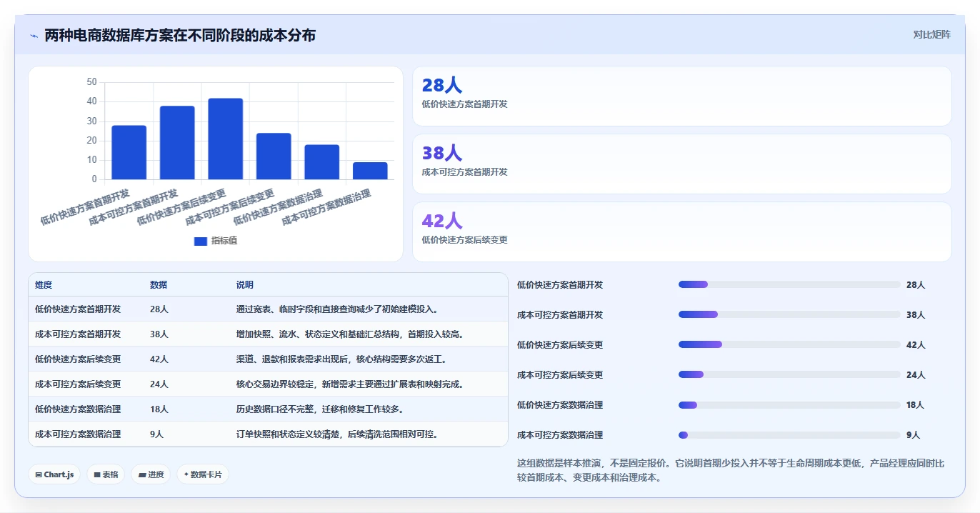Click the Chart.js tag chip
Viewport: 980px width, 513px height.
point(54,474)
